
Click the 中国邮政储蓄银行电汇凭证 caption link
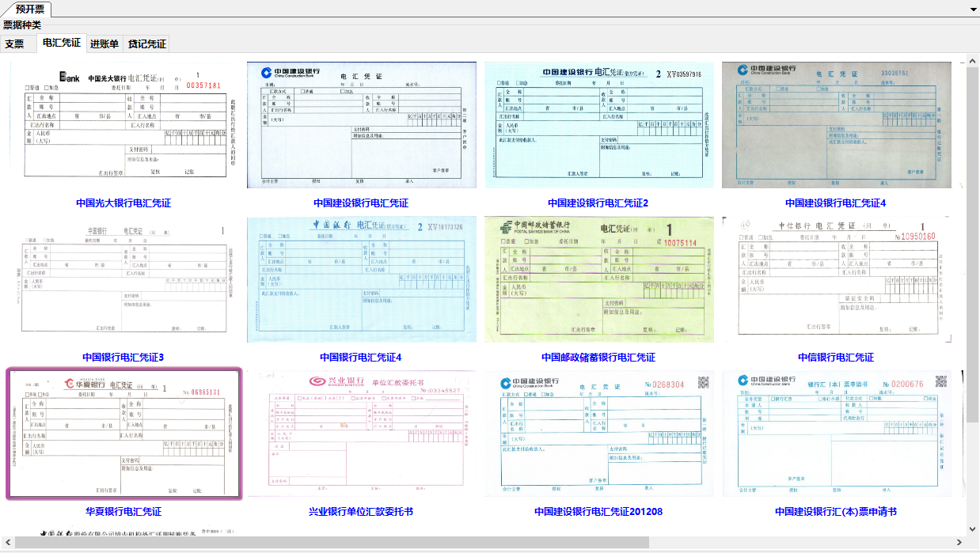point(598,358)
